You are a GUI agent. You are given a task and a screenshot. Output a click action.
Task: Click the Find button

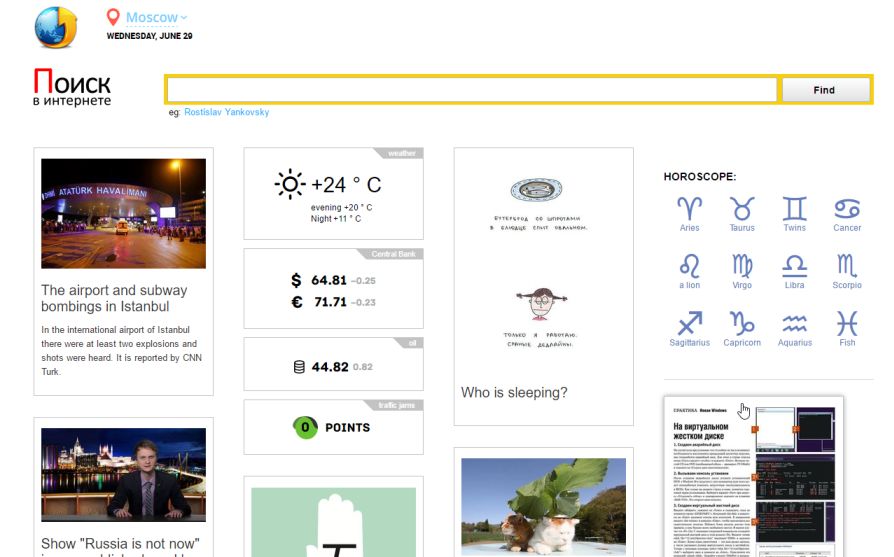[826, 90]
